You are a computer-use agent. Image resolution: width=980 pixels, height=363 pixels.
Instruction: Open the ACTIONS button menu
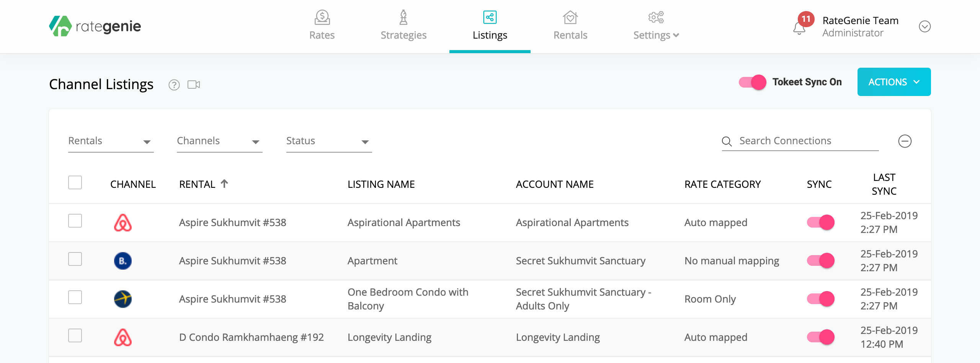point(894,82)
